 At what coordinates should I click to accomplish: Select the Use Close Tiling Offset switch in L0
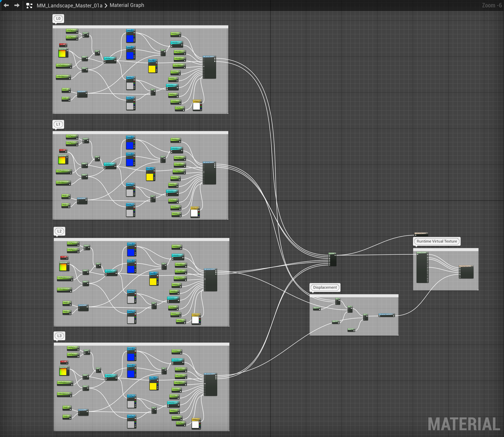pos(110,58)
